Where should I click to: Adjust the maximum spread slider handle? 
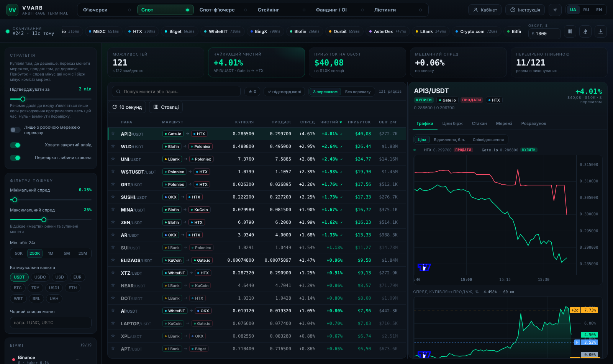point(44,220)
